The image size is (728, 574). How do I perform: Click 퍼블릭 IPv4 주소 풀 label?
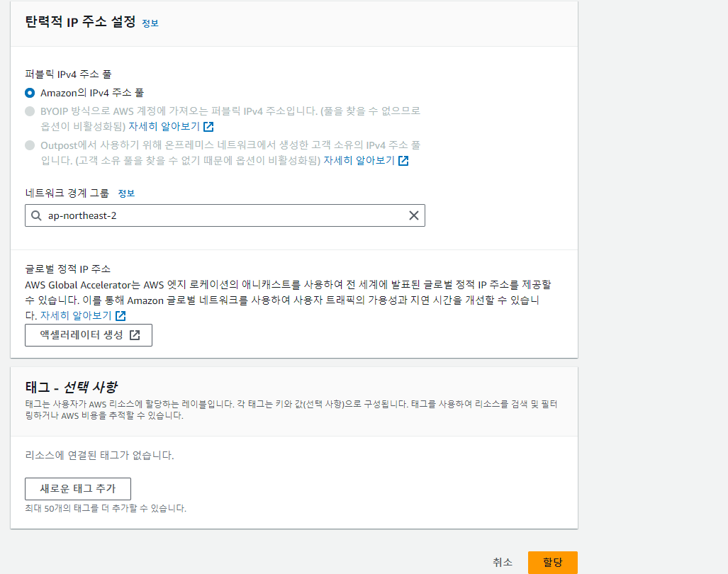tap(68, 74)
